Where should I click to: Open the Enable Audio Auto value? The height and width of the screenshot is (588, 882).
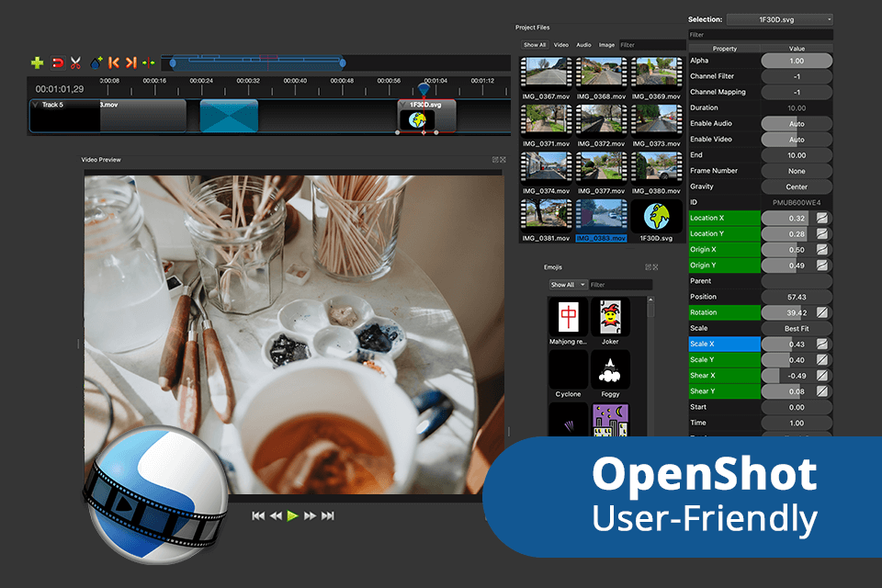[x=797, y=123]
